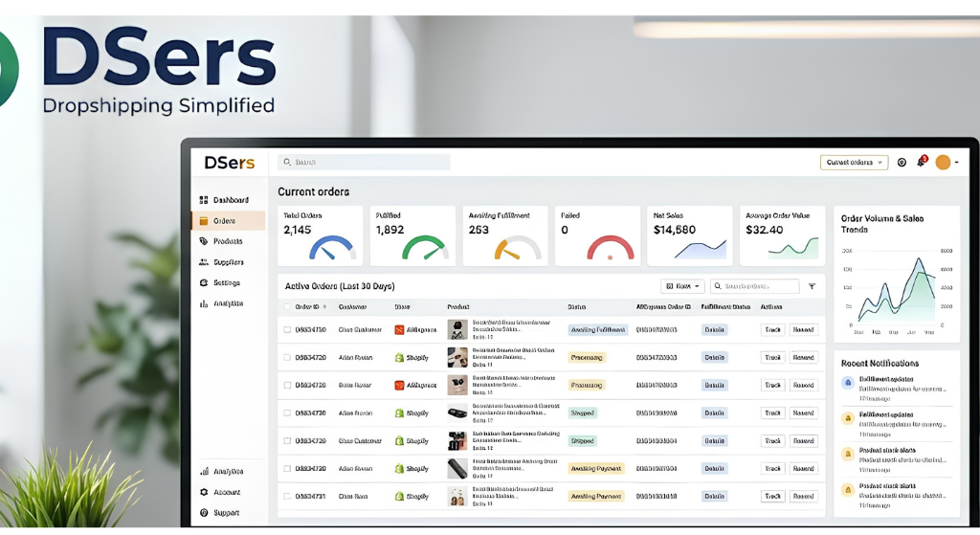The image size is (980, 535).
Task: Click the 2,145 Total Orders value
Action: point(298,230)
